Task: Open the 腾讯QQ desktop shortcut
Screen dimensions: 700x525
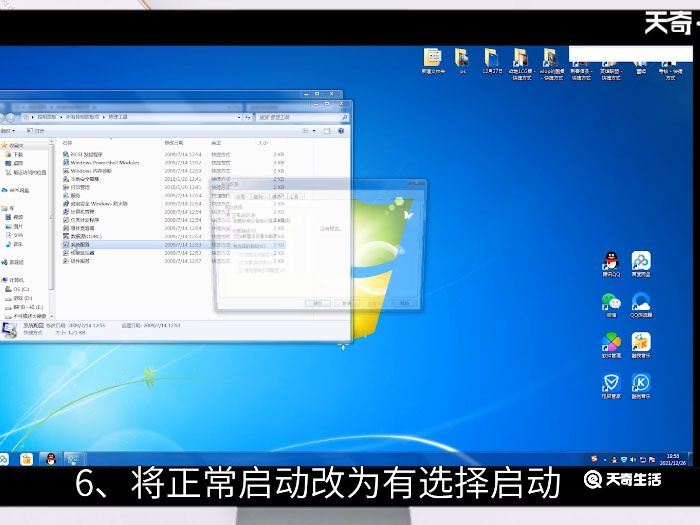Action: [611, 264]
